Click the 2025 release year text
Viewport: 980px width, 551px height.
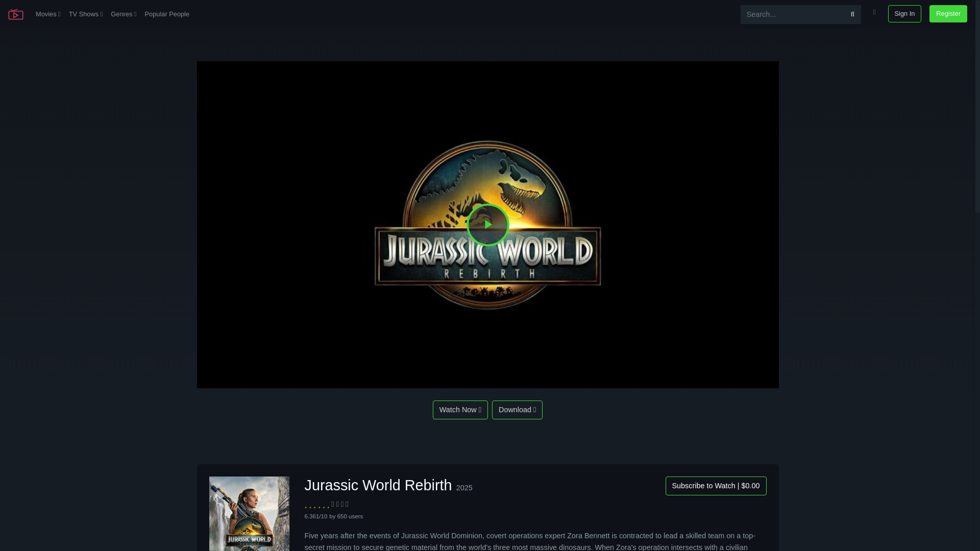coord(464,488)
